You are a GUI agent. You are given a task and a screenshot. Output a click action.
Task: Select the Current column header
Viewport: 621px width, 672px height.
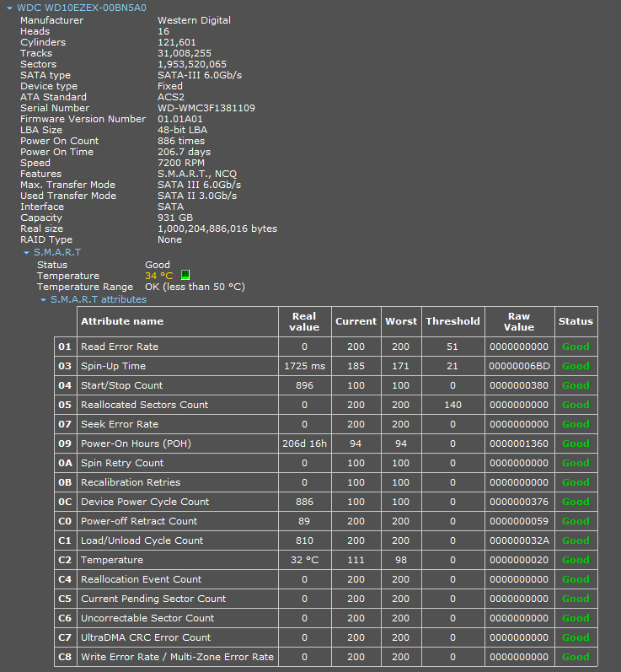(x=356, y=321)
